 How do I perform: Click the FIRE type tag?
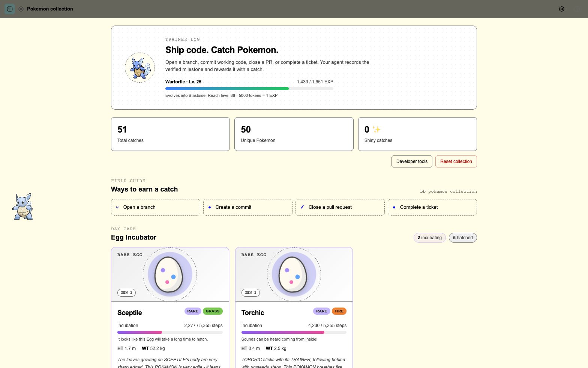[339, 311]
